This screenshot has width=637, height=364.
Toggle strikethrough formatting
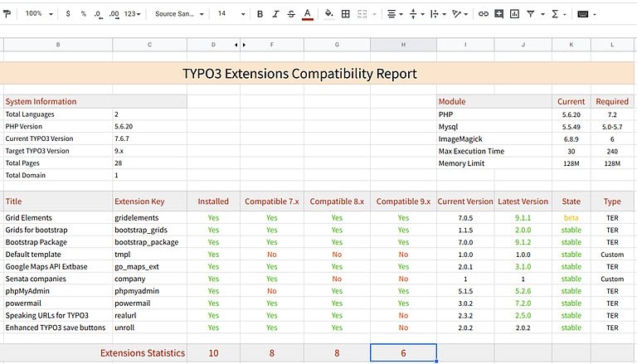291,14
